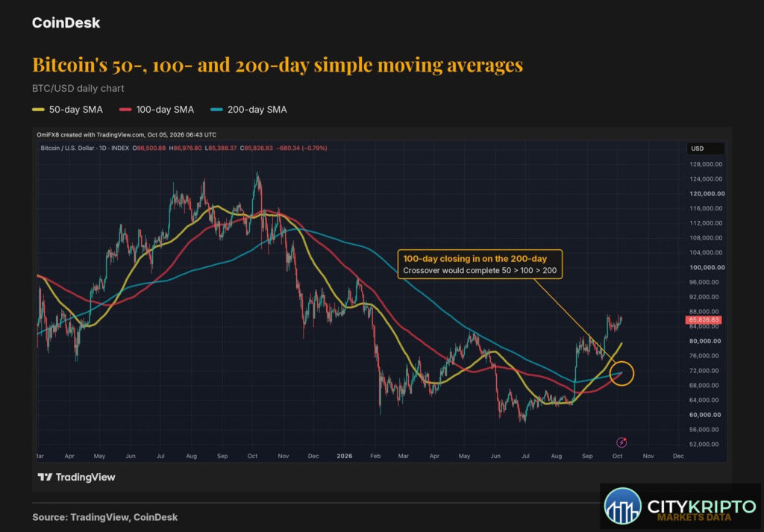Click the low value L85,388.37
This screenshot has width=764, height=532.
[x=221, y=148]
